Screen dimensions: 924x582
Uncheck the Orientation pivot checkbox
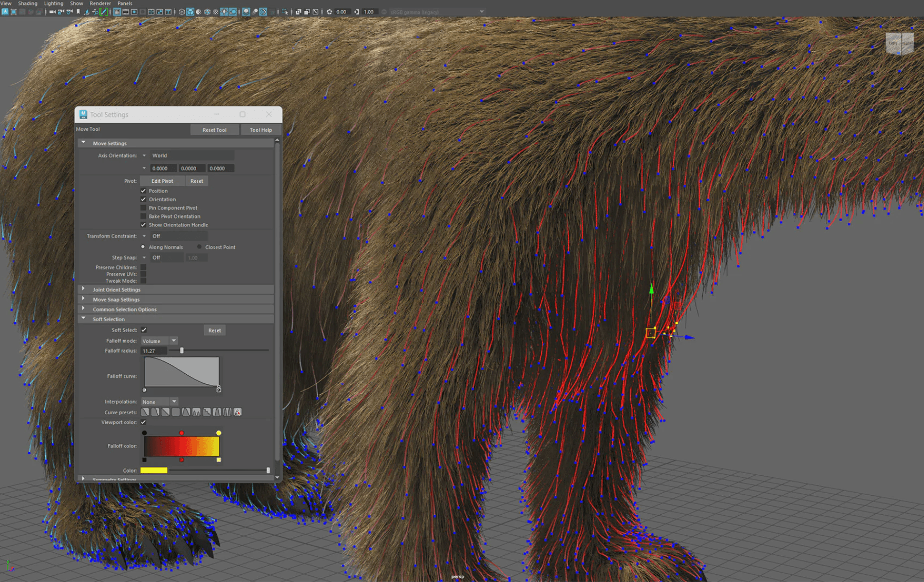[143, 199]
